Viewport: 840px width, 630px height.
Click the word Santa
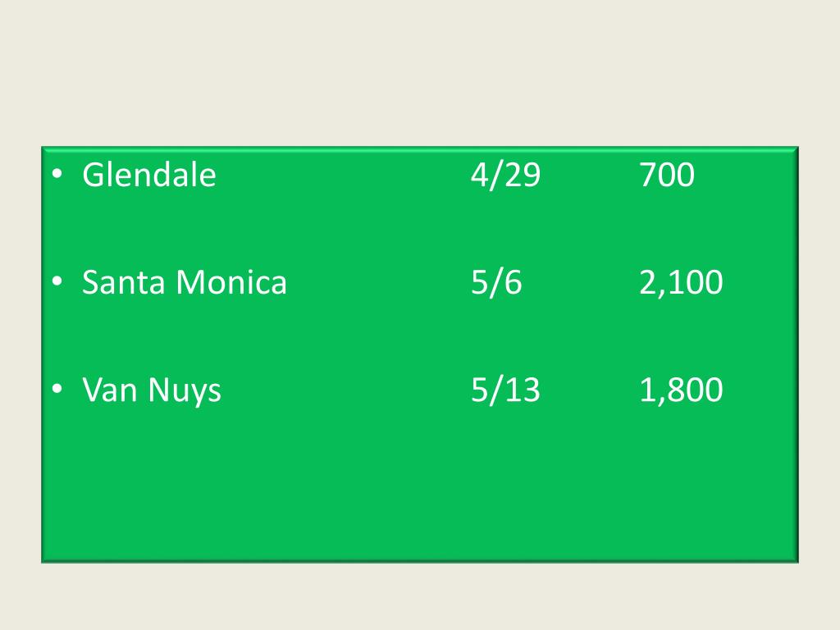125,283
